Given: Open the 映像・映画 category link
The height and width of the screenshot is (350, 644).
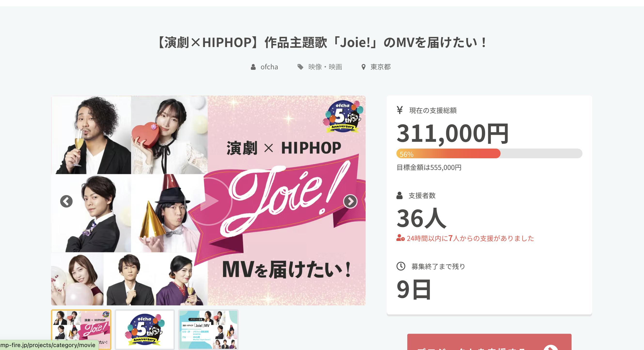Looking at the screenshot, I should (x=325, y=67).
